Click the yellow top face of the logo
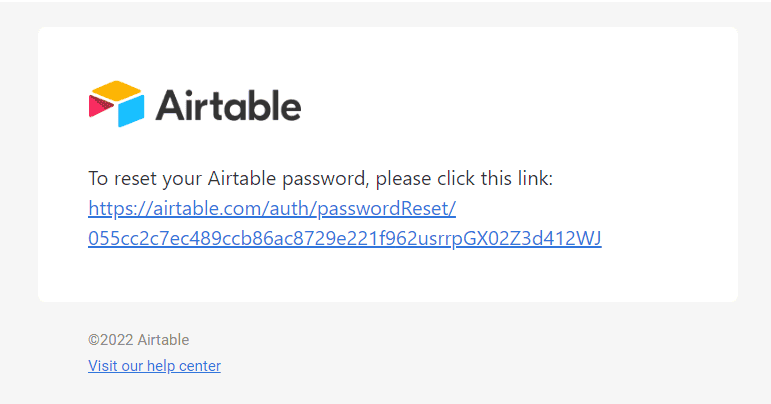The height and width of the screenshot is (404, 771). [118, 90]
